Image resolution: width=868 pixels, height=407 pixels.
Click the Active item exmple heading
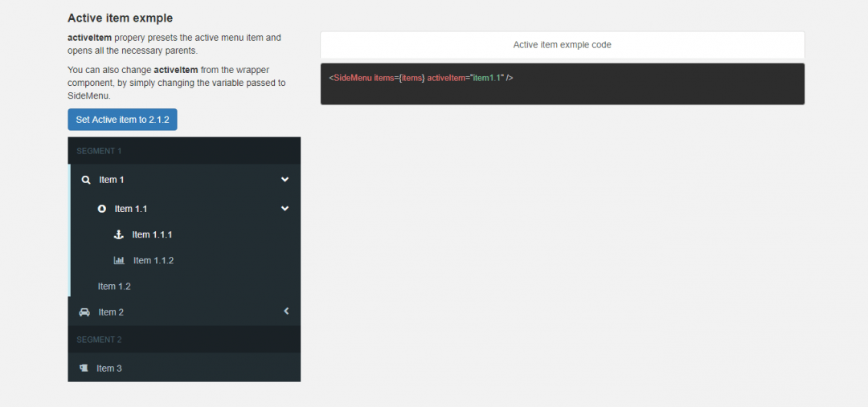coord(120,18)
